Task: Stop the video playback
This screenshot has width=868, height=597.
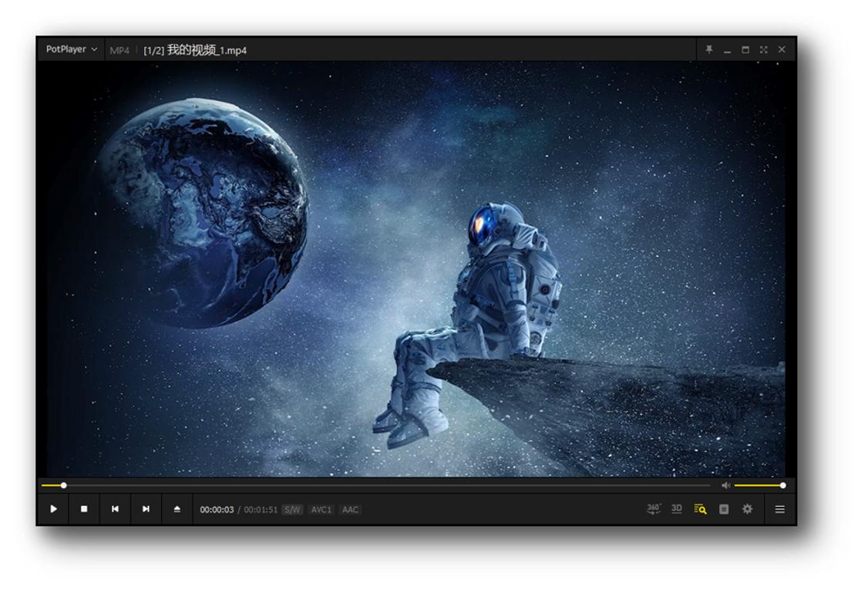Action: tap(84, 509)
